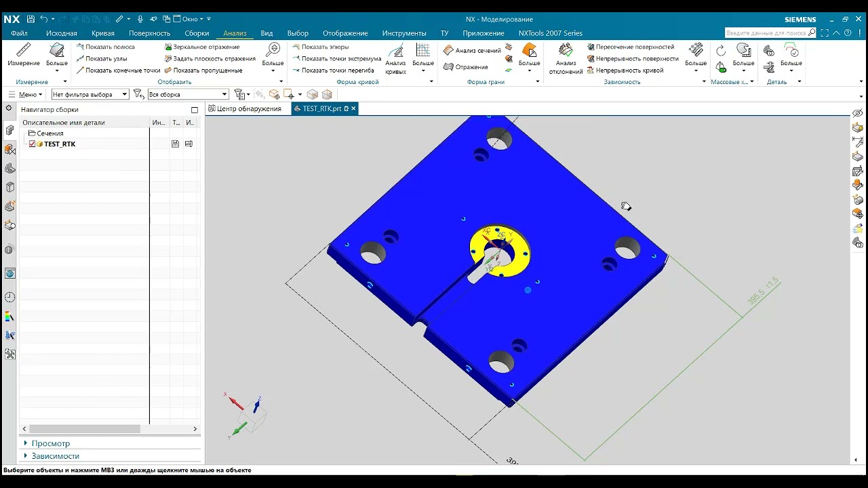868x488 pixels.
Task: Click Описательное имя детали column header
Action: (64, 123)
